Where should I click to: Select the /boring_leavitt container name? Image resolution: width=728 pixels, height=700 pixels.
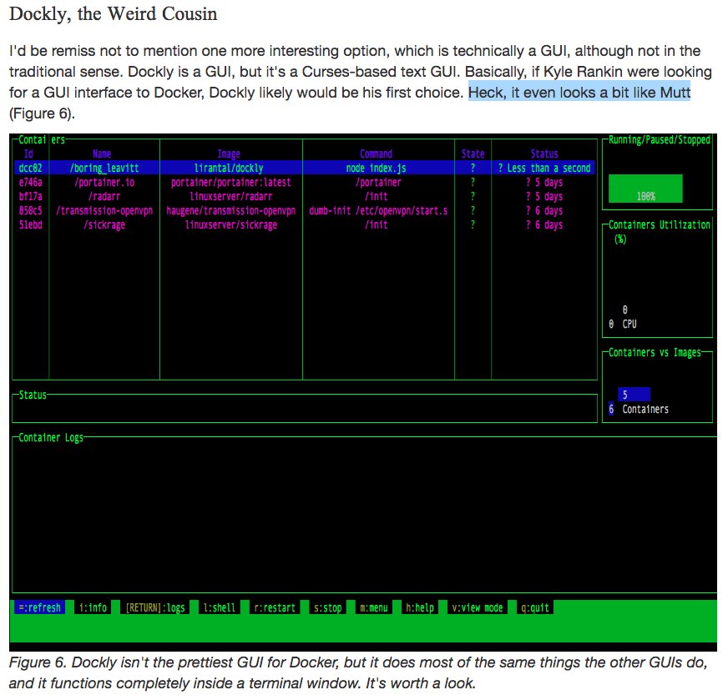(x=104, y=168)
